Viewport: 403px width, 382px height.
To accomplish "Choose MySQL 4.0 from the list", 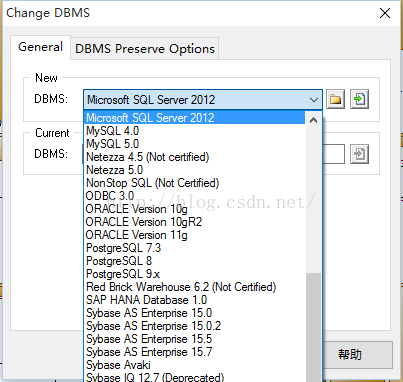I will click(x=195, y=131).
